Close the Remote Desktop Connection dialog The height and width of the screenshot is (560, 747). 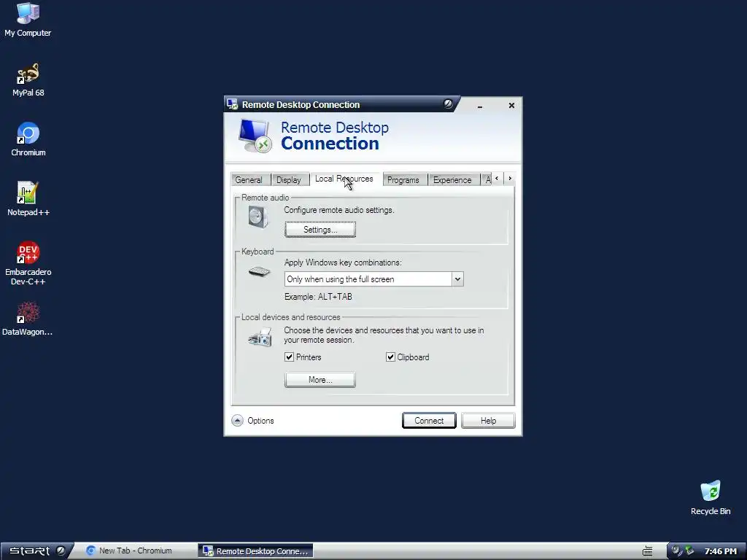tap(511, 105)
